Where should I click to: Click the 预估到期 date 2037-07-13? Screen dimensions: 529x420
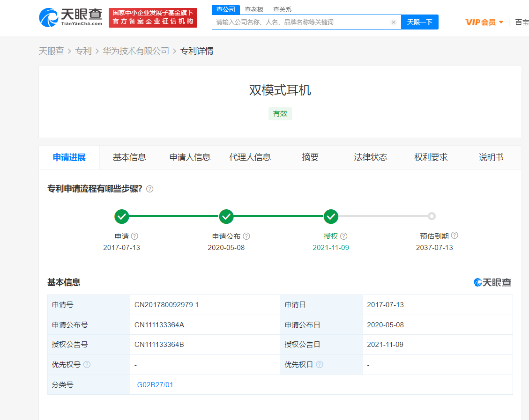pos(434,248)
